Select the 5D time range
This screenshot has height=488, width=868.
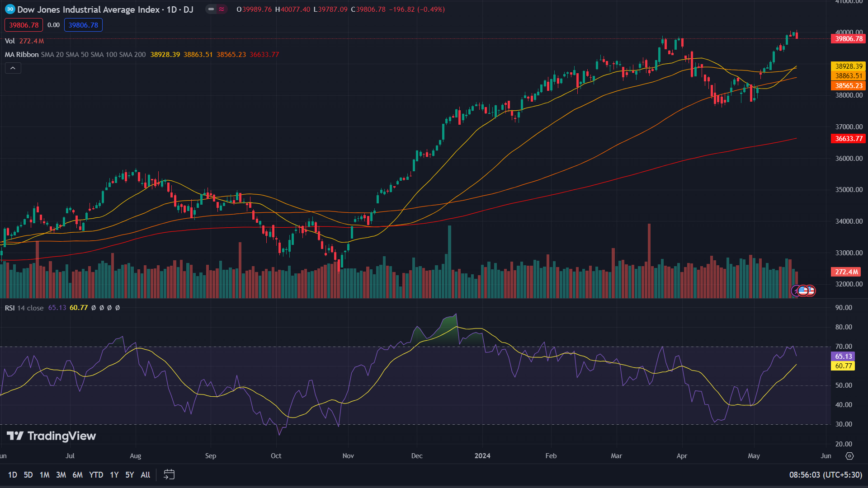[28, 475]
